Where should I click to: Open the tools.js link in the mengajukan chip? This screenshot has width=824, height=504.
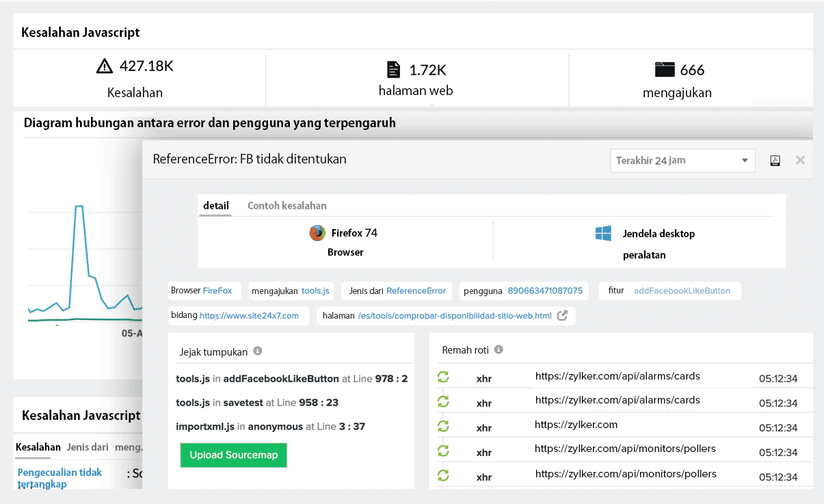click(x=316, y=291)
